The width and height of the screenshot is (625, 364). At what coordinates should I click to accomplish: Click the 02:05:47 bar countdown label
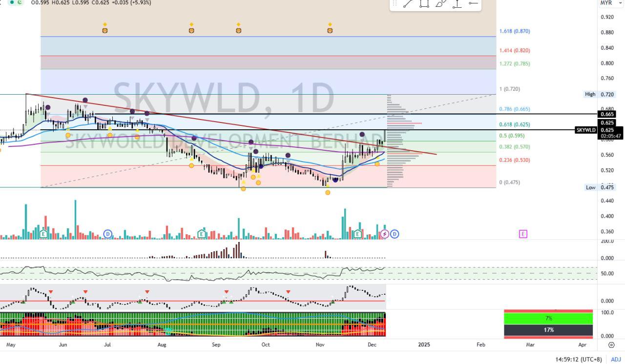tap(610, 136)
